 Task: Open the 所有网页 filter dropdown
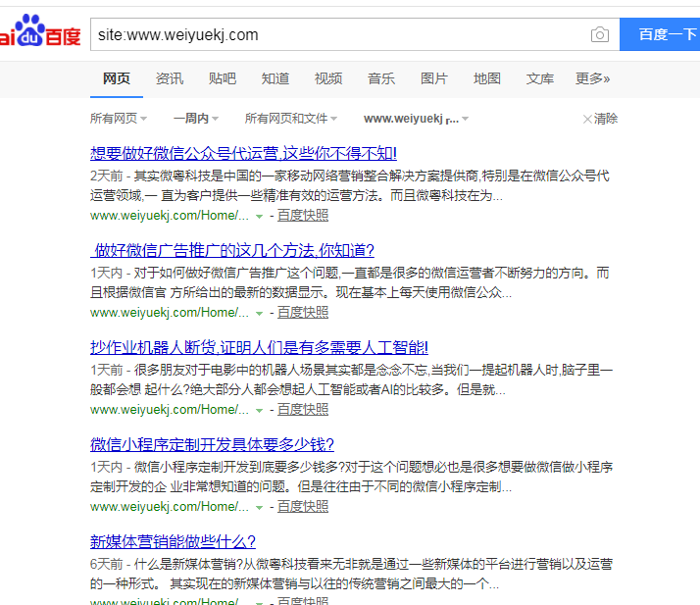[x=119, y=119]
